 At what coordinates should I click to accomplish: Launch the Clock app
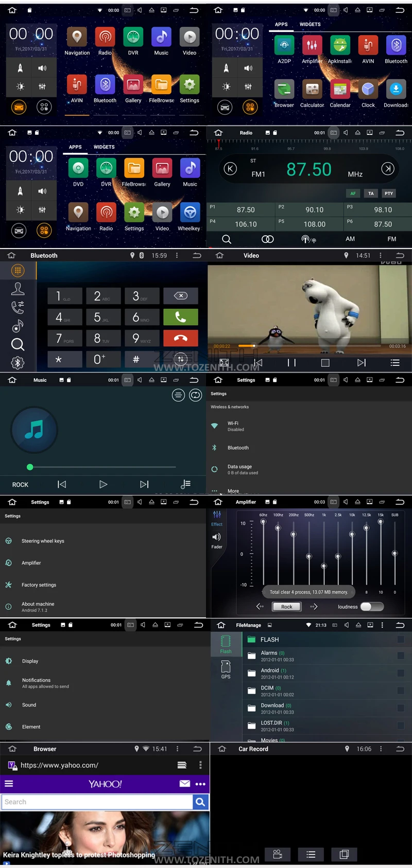pyautogui.click(x=368, y=89)
